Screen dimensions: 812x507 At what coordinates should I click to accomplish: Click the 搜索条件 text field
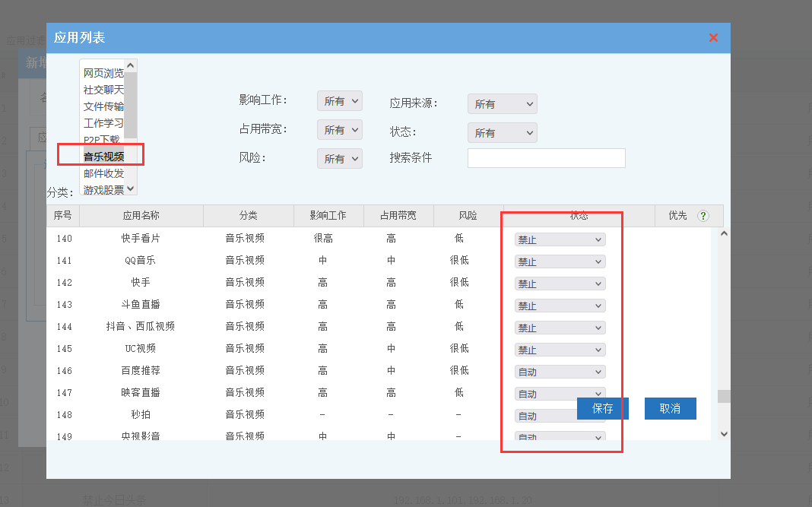click(546, 158)
